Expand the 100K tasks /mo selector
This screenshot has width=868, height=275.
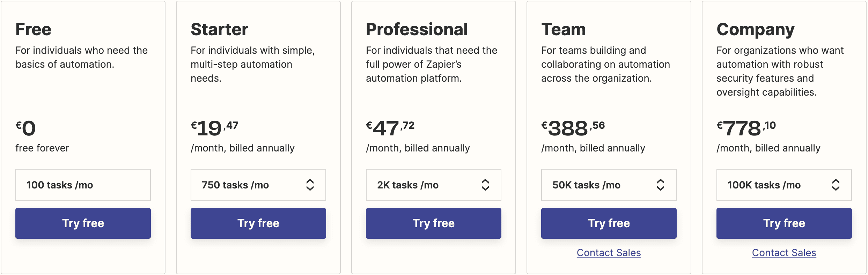click(784, 185)
